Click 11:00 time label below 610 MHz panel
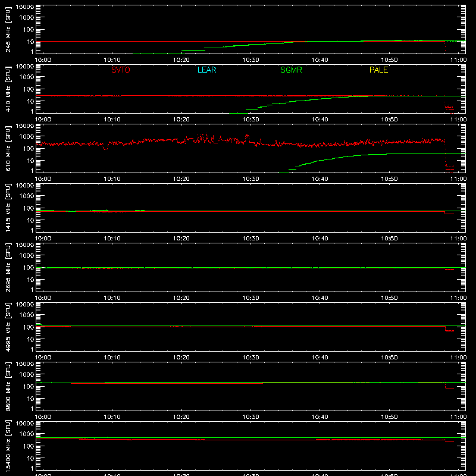 point(458,179)
